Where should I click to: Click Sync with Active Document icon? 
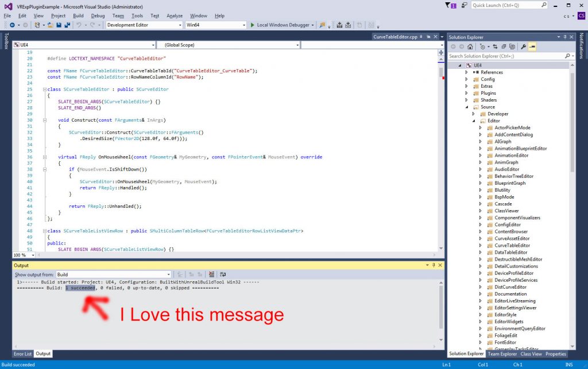pos(495,47)
